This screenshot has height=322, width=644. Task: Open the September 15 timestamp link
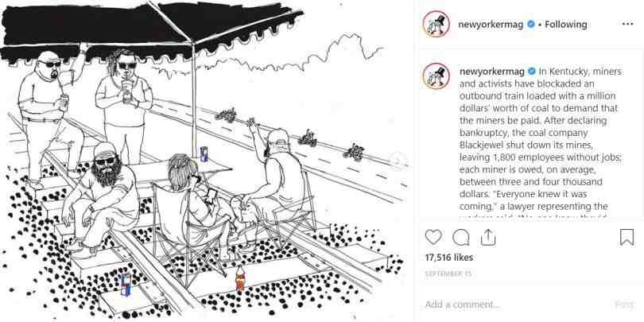448,274
